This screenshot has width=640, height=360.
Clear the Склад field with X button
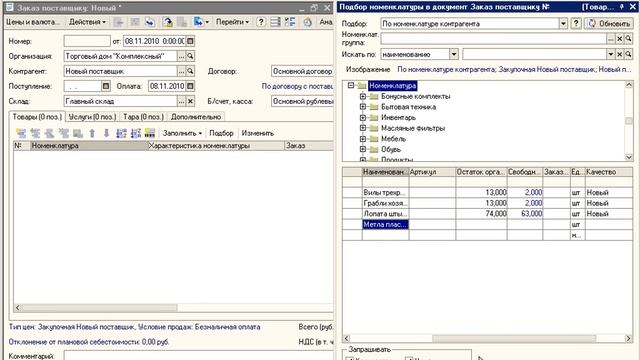point(190,101)
